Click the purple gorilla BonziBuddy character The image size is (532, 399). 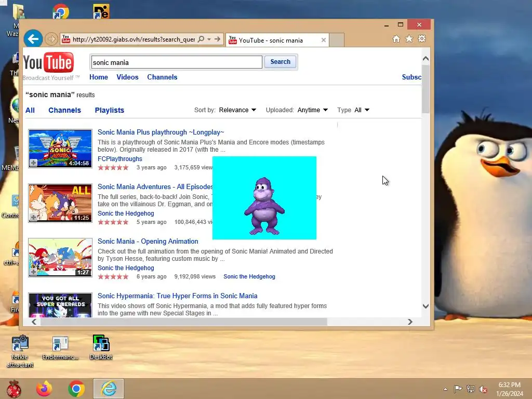(264, 206)
